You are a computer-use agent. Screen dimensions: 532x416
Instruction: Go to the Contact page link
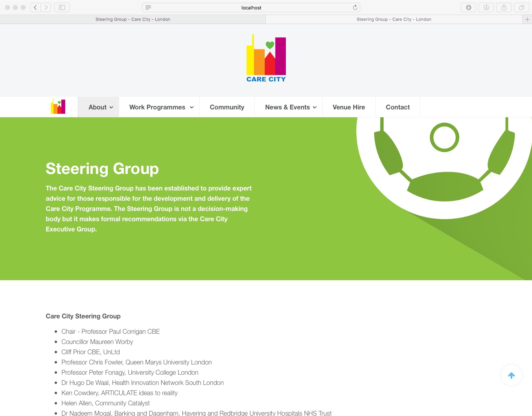[x=398, y=107]
